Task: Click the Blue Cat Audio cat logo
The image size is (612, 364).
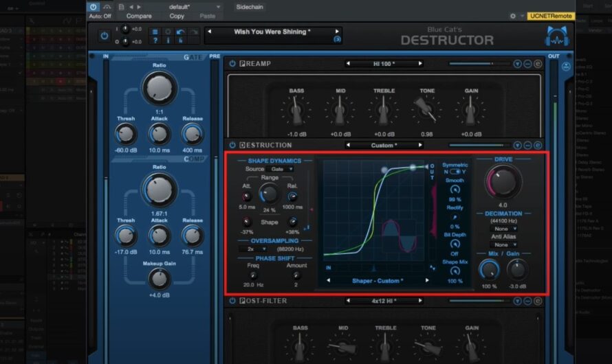Action: click(x=557, y=36)
